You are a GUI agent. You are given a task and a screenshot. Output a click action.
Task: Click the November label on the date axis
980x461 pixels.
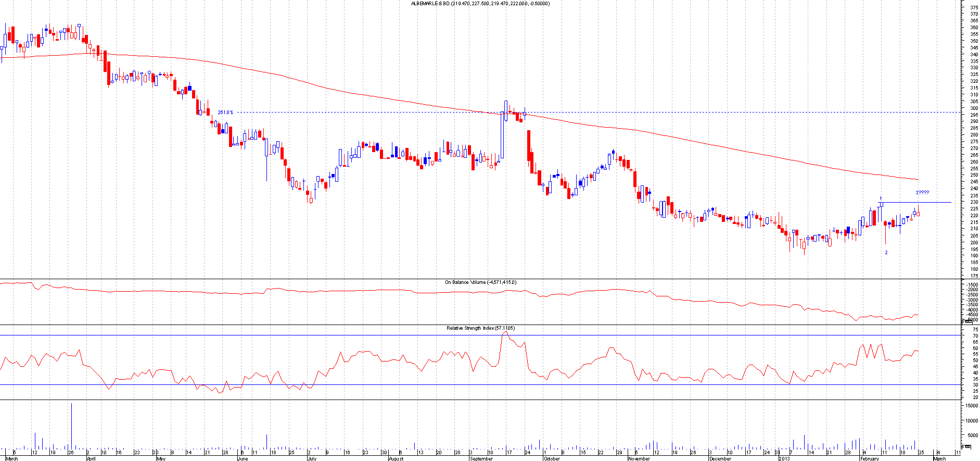(x=639, y=459)
